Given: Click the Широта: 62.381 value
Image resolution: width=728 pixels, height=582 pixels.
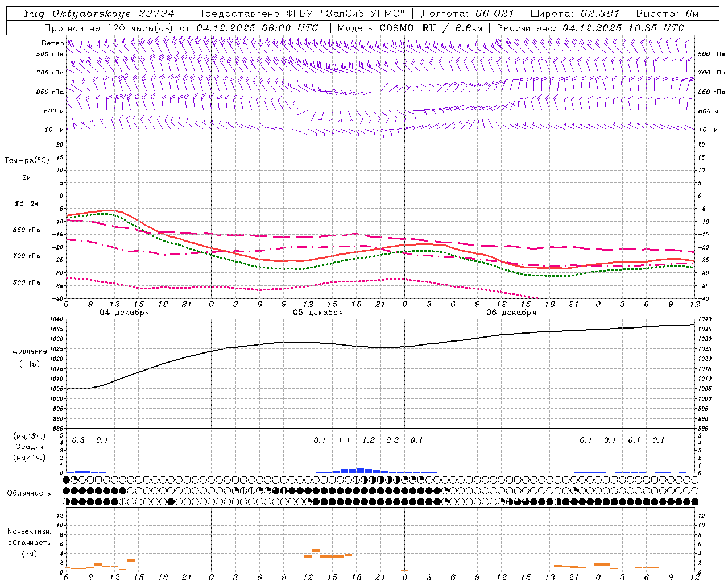Looking at the screenshot, I should pos(574,14).
